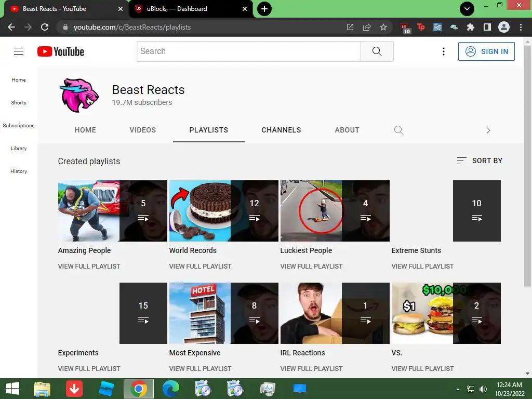Switch to the CHANNELS tab
The height and width of the screenshot is (399, 532).
point(281,130)
